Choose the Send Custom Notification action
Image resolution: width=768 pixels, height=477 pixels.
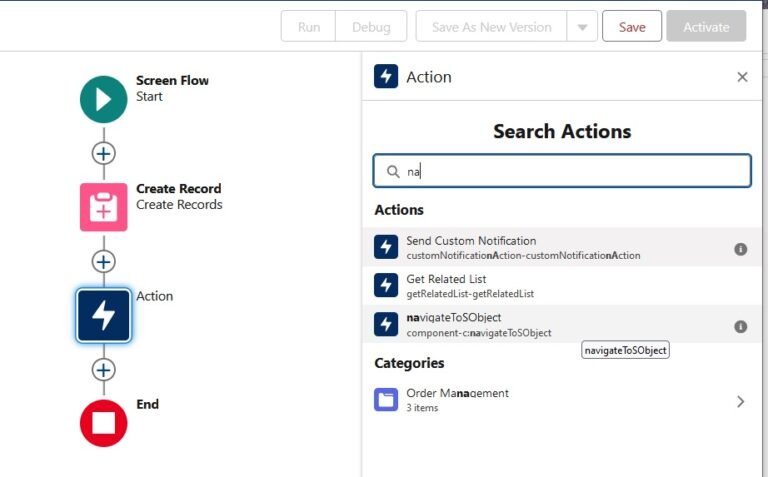click(561, 247)
